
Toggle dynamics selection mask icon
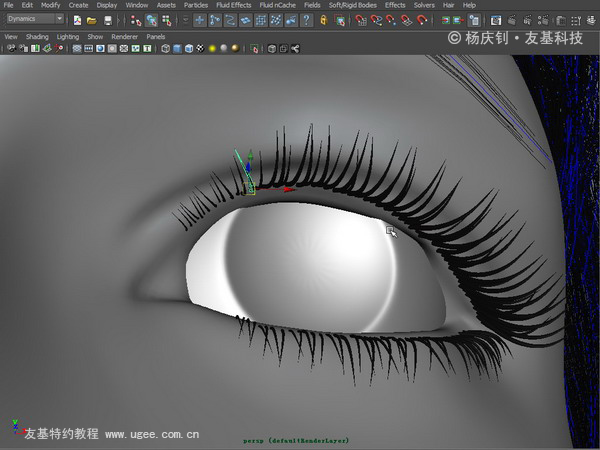(276, 20)
